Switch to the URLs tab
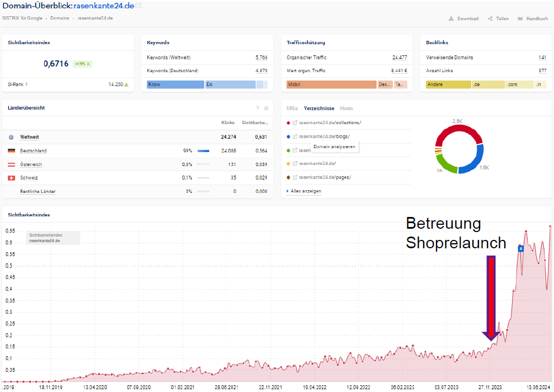Screen dimensions: 554x392 tap(292, 108)
